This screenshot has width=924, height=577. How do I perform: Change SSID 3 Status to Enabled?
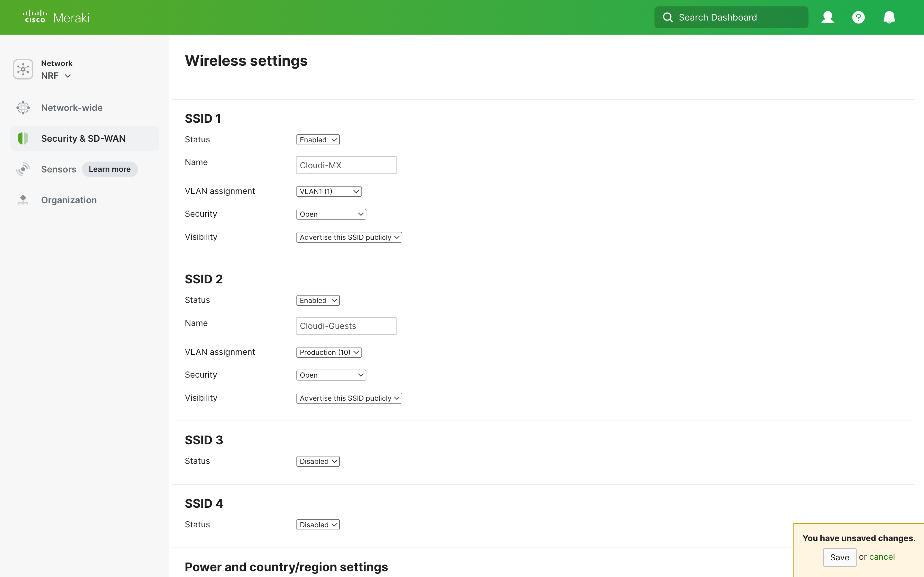point(317,461)
